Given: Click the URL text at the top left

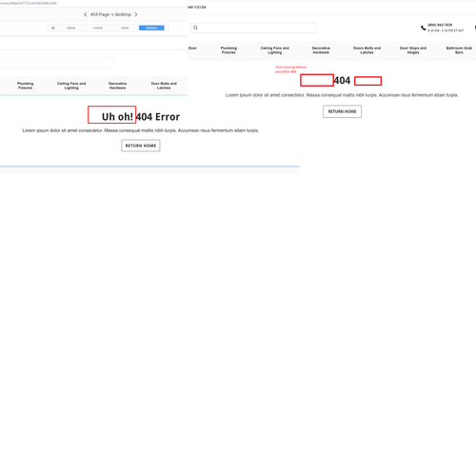Looking at the screenshot, I should tap(29, 3).
